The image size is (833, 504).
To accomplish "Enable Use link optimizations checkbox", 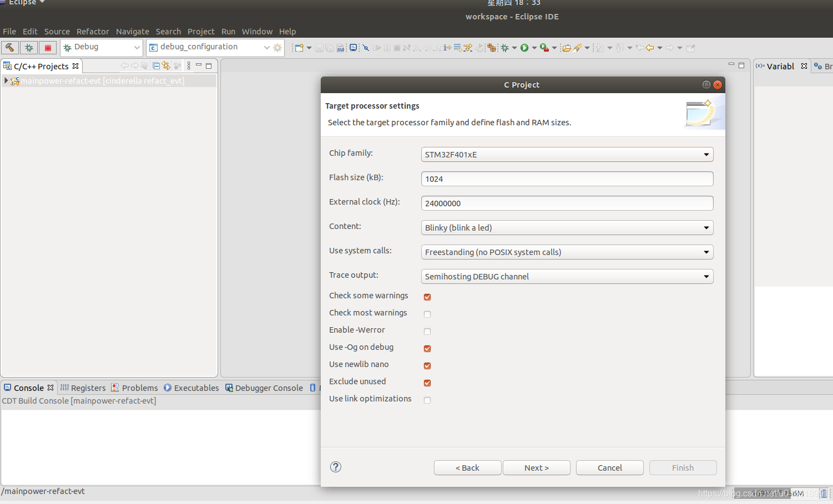I will 427,400.
